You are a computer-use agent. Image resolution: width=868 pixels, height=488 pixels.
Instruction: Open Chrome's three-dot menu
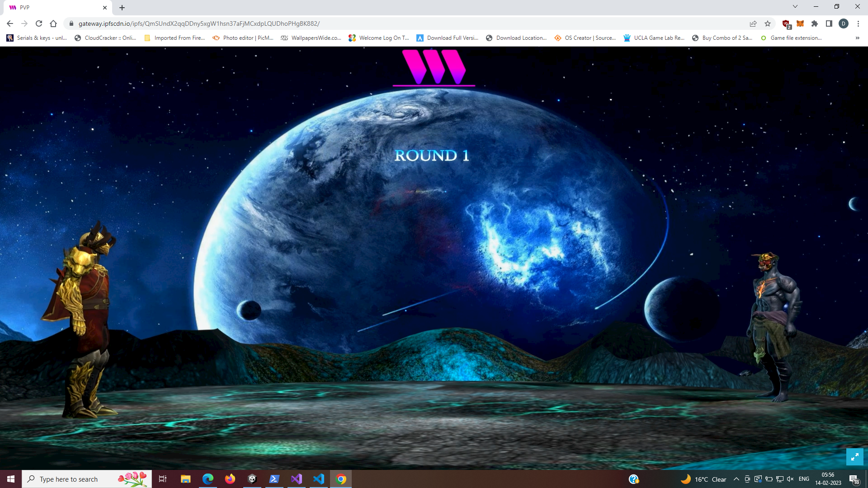pyautogui.click(x=858, y=23)
